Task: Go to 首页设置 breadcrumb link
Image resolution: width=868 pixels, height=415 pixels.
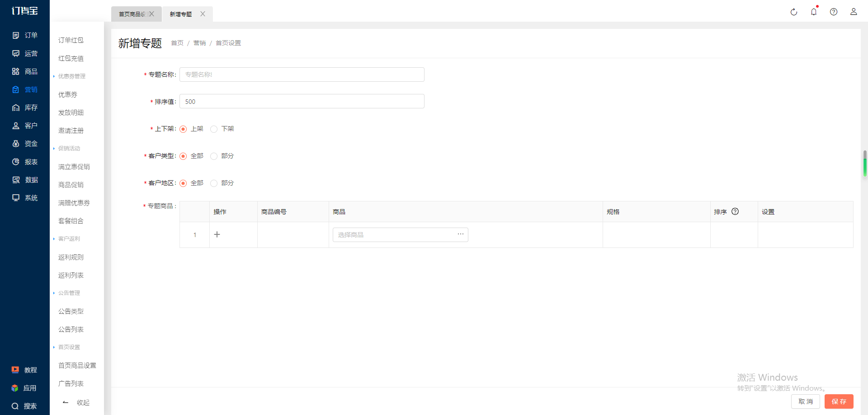Action: [x=228, y=43]
